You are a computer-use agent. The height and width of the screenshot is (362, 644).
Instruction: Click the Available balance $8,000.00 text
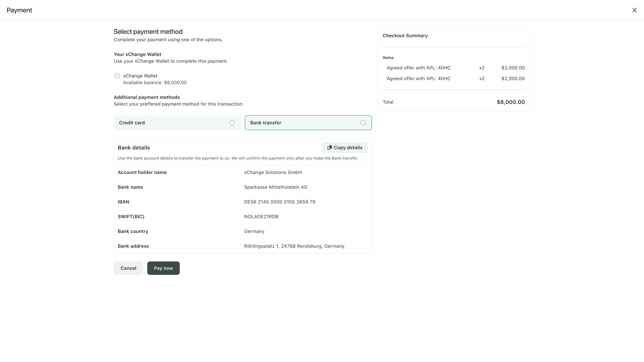155,82
